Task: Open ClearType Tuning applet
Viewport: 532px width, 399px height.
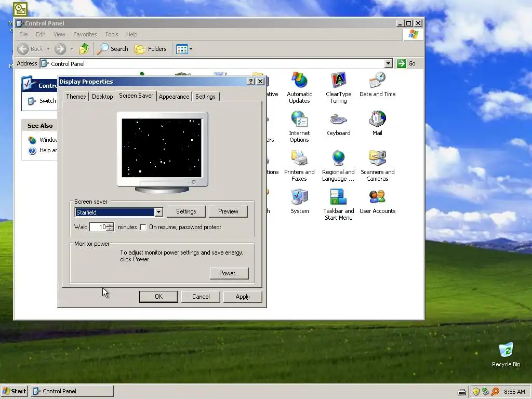Action: coord(338,81)
